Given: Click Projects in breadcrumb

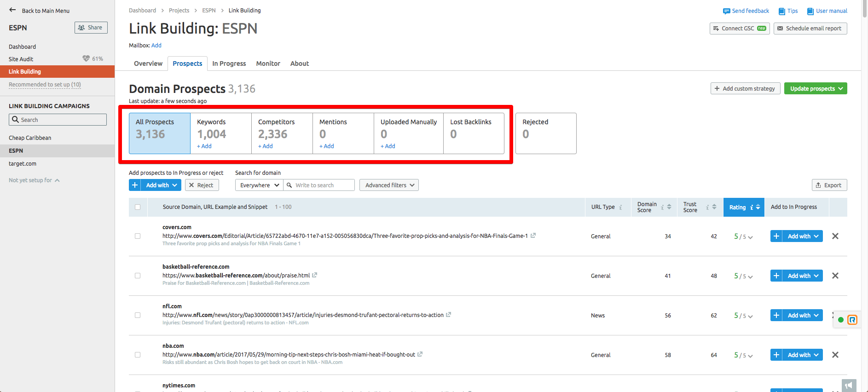Looking at the screenshot, I should (179, 10).
